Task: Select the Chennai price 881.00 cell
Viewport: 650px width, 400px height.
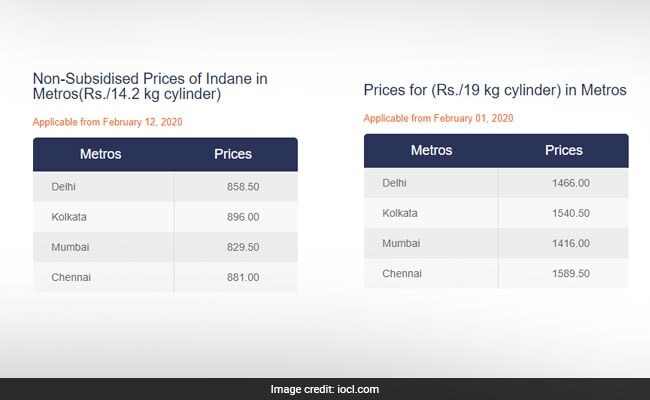Action: pyautogui.click(x=243, y=277)
